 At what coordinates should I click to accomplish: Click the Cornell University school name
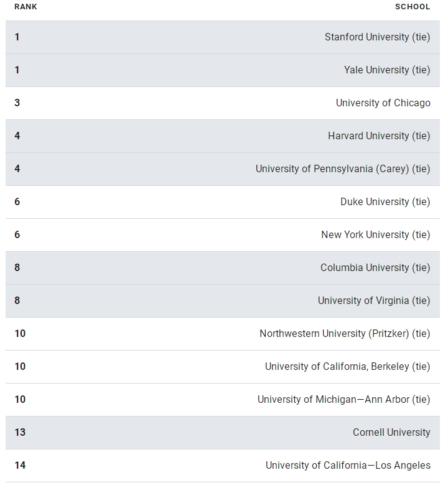click(391, 433)
